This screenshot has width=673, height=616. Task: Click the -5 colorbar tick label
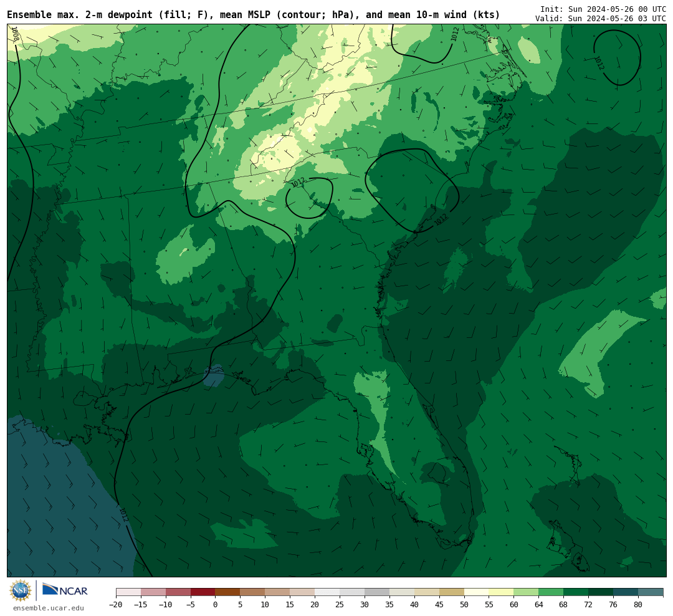(191, 605)
